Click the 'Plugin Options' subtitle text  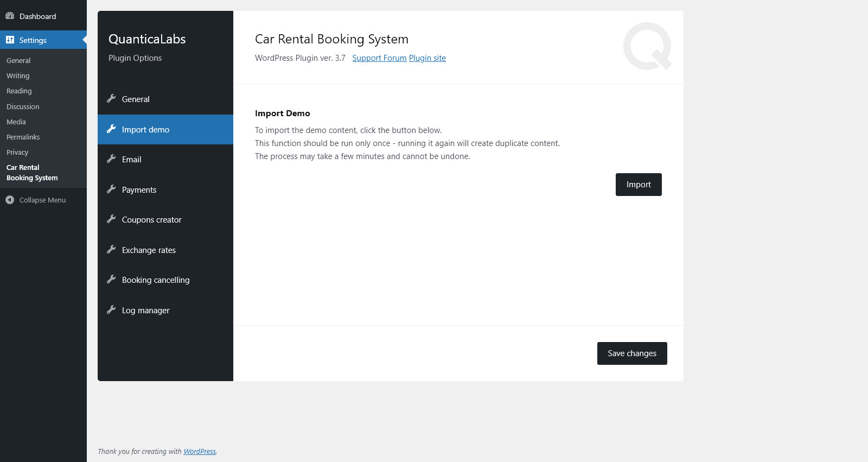click(135, 58)
